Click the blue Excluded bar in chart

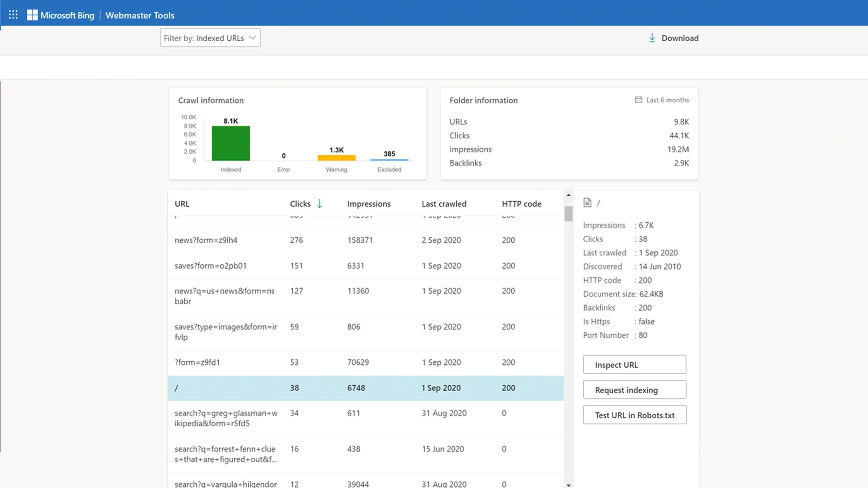tap(389, 160)
